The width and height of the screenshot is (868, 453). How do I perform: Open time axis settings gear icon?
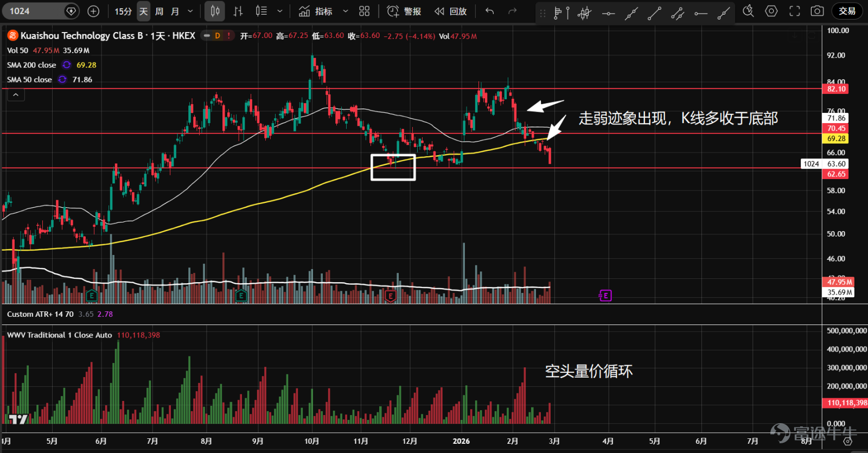point(848,441)
